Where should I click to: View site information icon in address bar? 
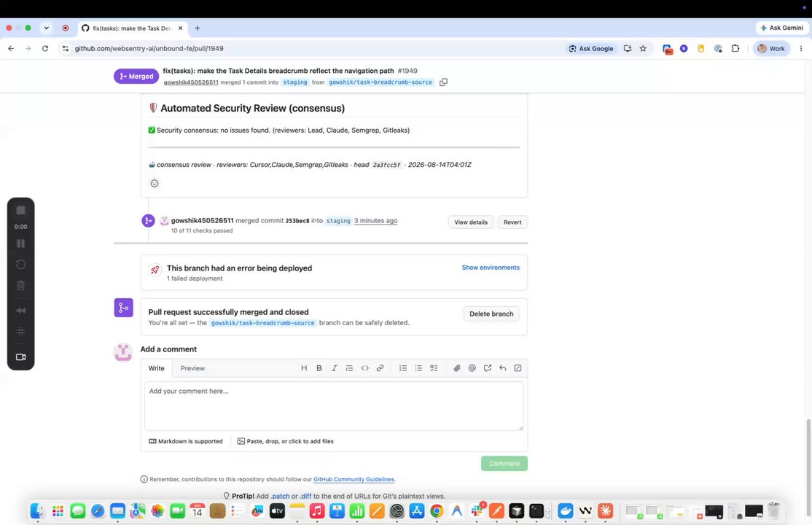click(x=66, y=49)
